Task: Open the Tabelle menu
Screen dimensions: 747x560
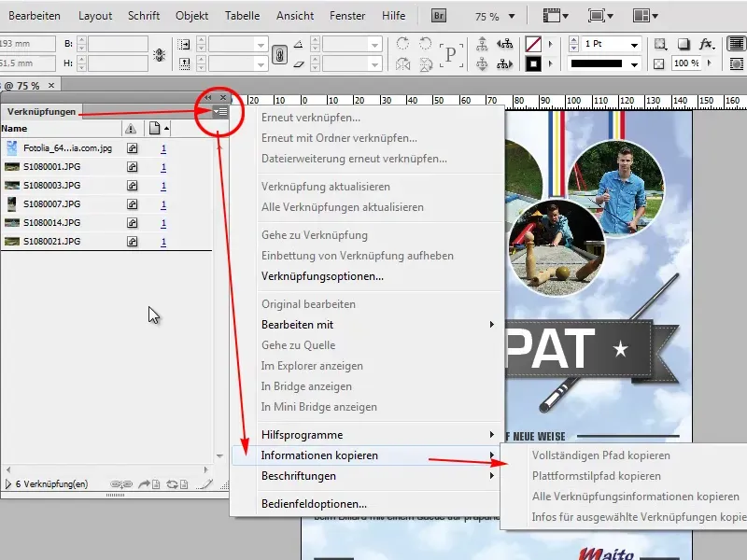Action: point(242,15)
